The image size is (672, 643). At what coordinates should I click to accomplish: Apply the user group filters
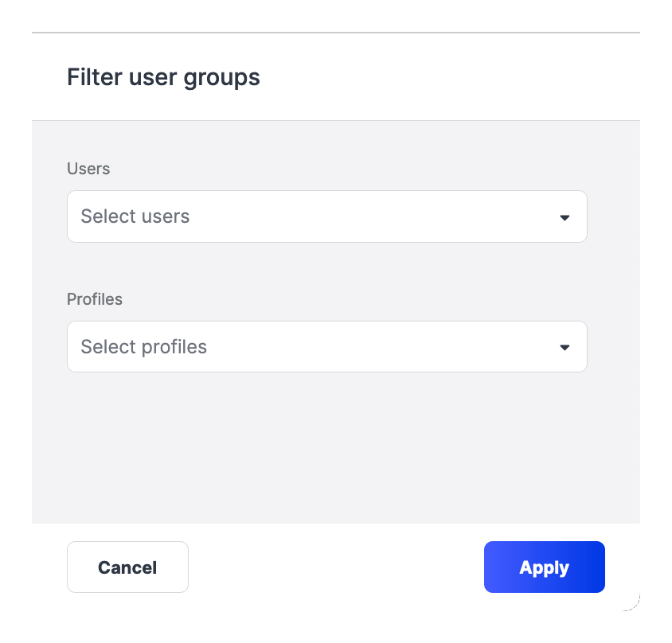coord(544,567)
